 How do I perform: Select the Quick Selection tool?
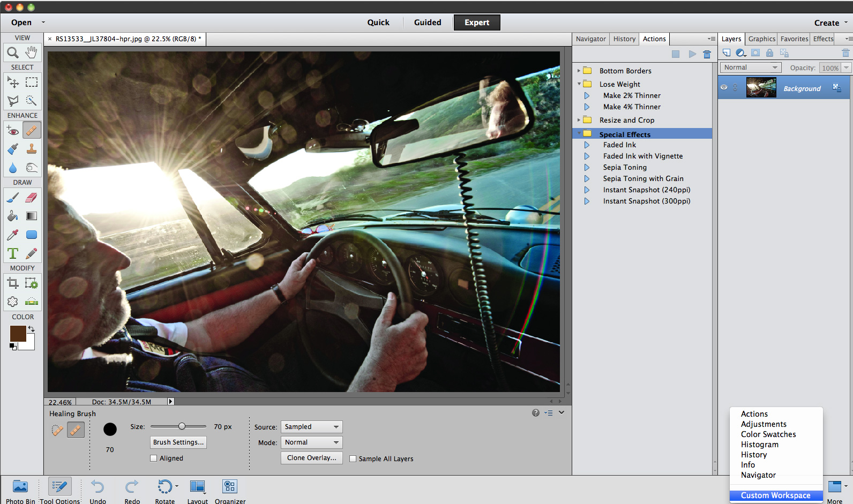pos(32,101)
